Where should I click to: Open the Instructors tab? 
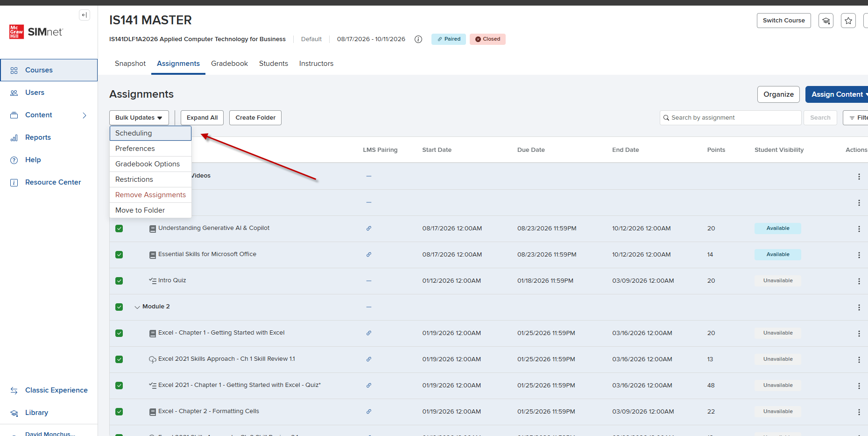316,64
